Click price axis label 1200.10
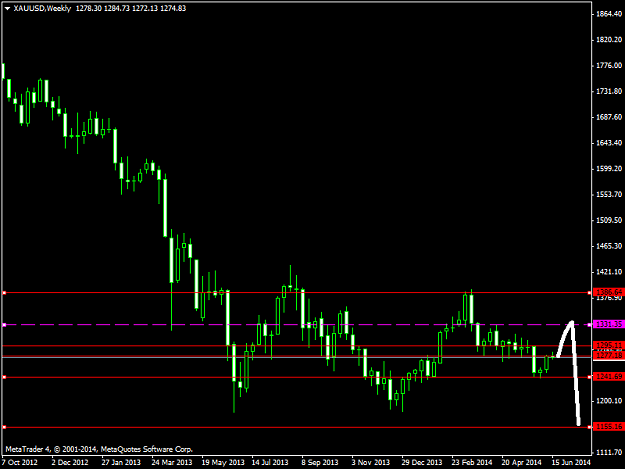Image resolution: width=625 pixels, height=469 pixels. [x=609, y=401]
